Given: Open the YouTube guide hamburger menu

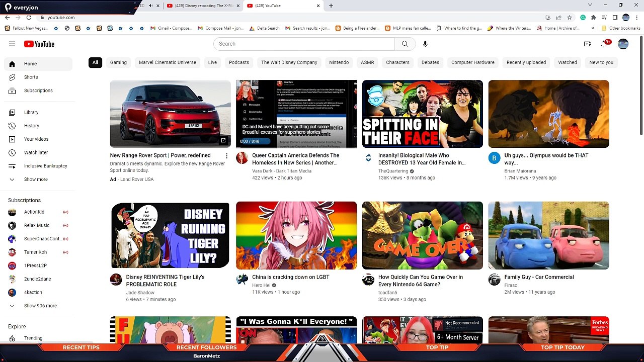Looking at the screenshot, I should click(x=12, y=44).
